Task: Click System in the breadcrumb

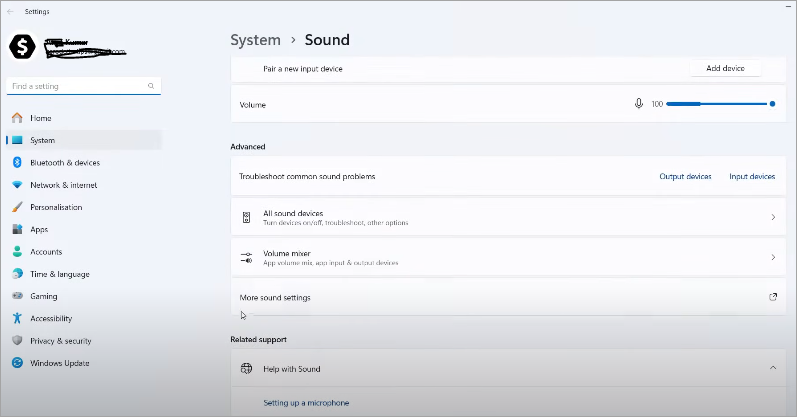Action: (255, 40)
